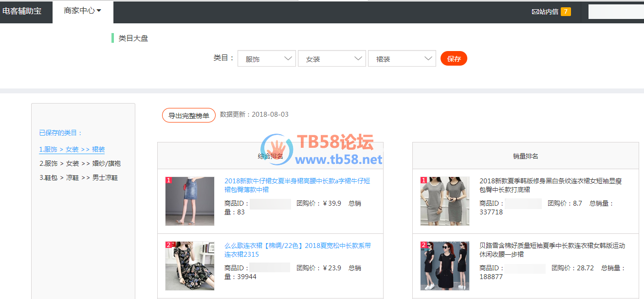Click the 销量排名 column header
The height and width of the screenshot is (299, 644).
coord(525,156)
